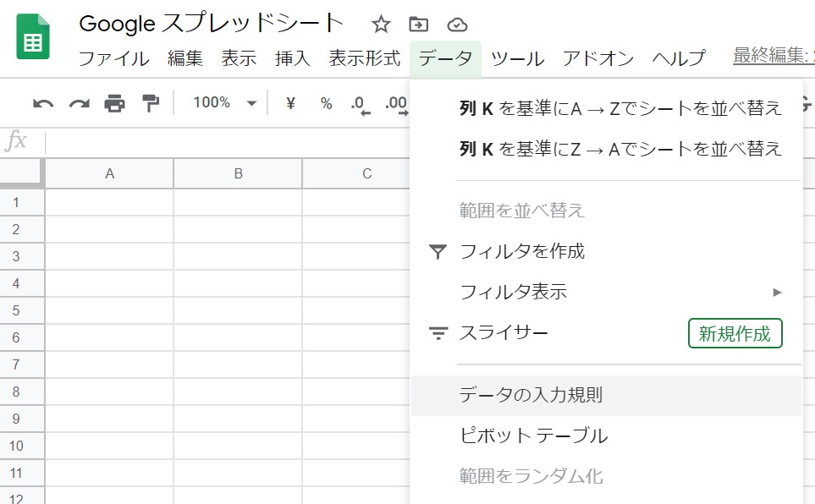Viewport: 815px width, 504px height.
Task: Click the select-all corner box
Action: pyautogui.click(x=22, y=173)
